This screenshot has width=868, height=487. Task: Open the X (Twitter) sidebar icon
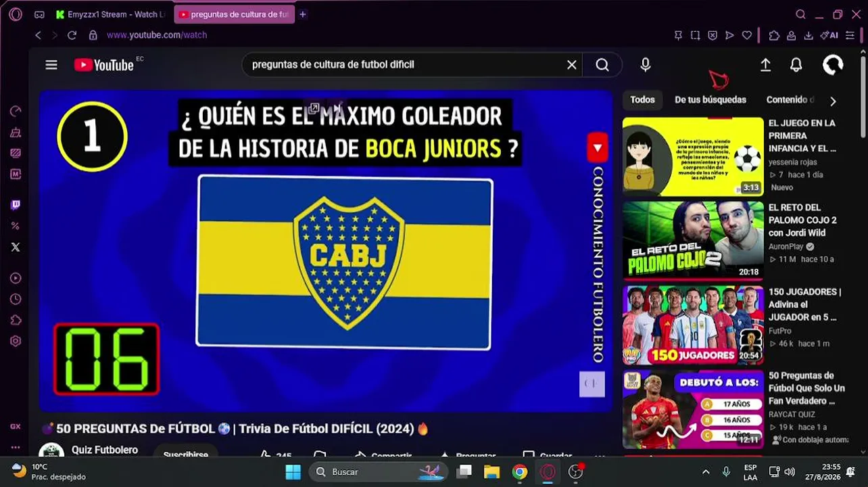[16, 247]
